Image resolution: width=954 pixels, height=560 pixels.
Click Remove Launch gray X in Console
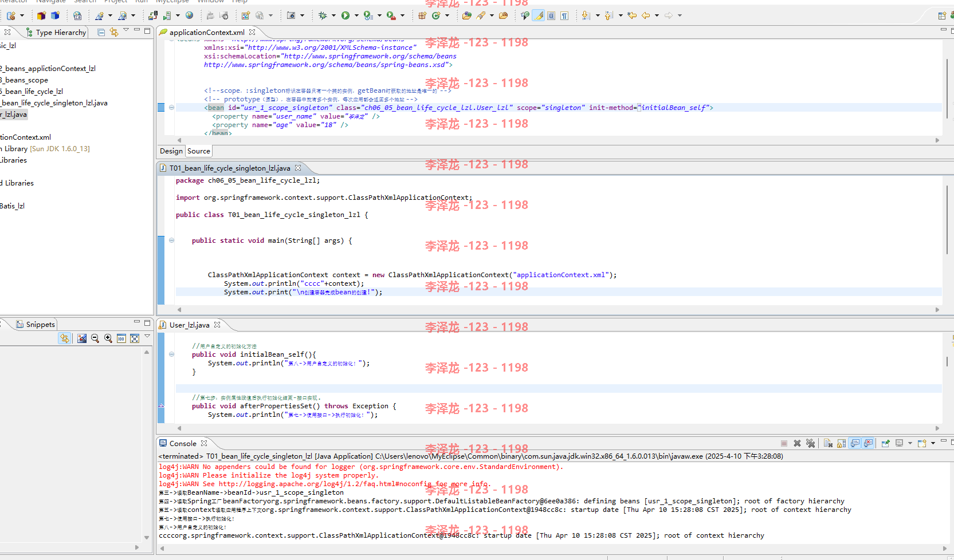[x=797, y=443]
